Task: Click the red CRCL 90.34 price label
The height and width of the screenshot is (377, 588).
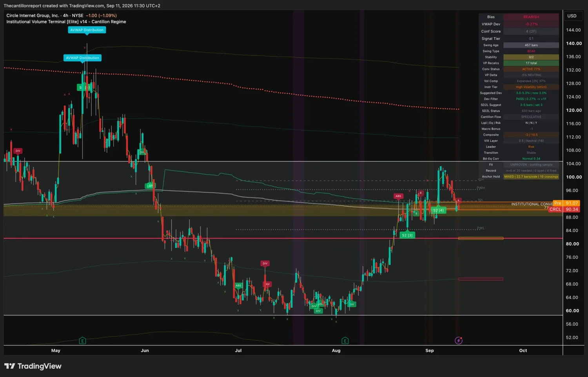Action: [x=564, y=209]
